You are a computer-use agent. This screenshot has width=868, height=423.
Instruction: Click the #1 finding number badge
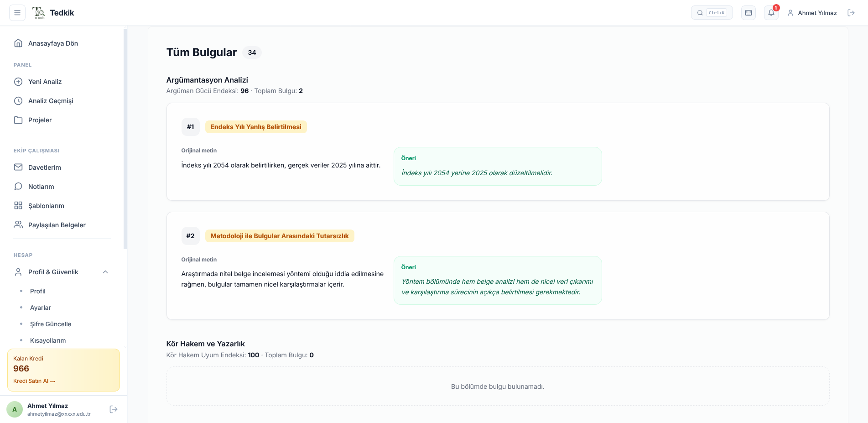191,127
